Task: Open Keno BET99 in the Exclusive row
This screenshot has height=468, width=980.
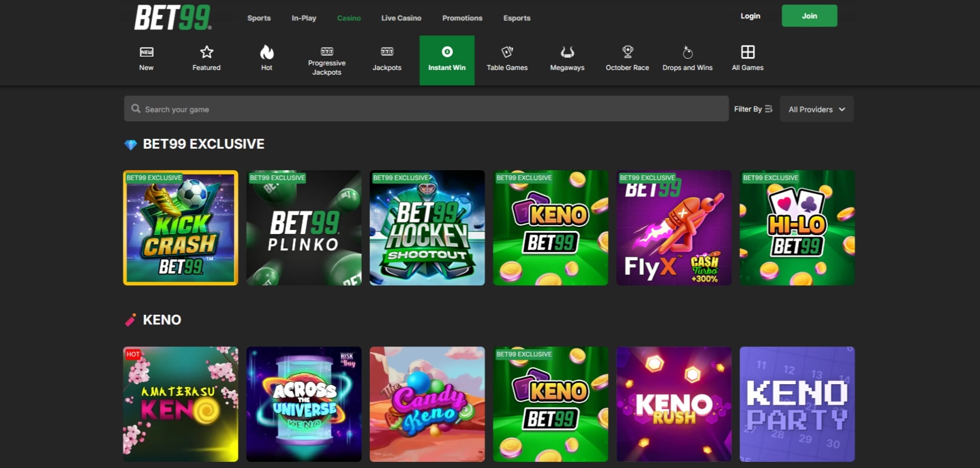Action: (x=551, y=228)
